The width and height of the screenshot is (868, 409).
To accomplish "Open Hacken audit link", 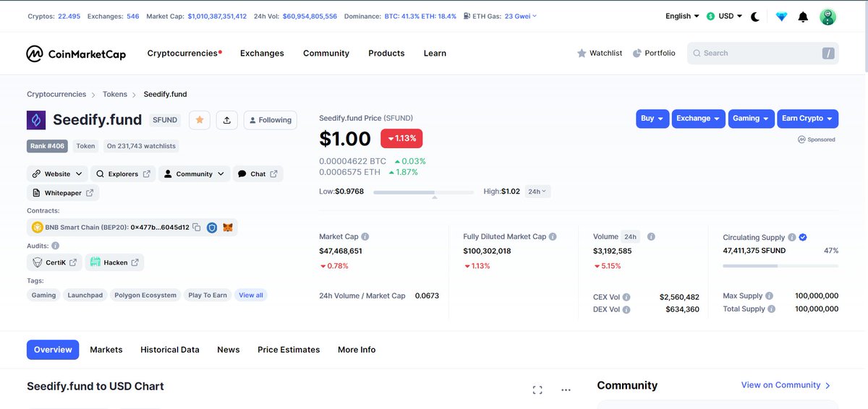I will coord(114,263).
